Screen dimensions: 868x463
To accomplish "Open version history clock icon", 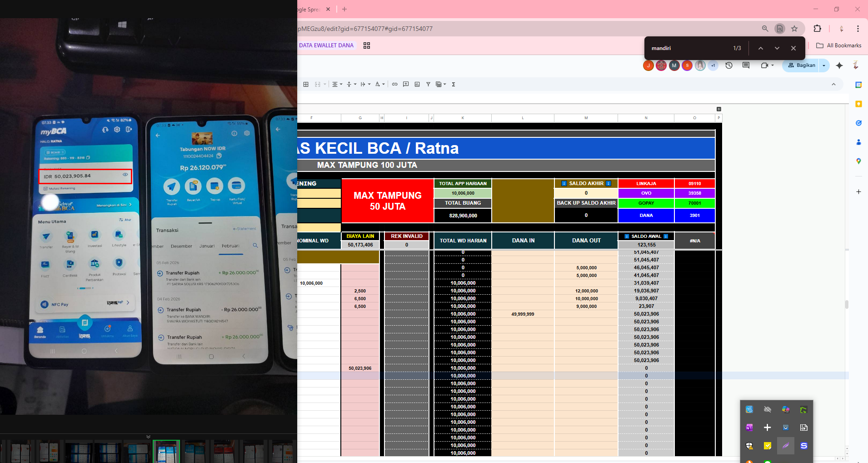I will pos(729,65).
